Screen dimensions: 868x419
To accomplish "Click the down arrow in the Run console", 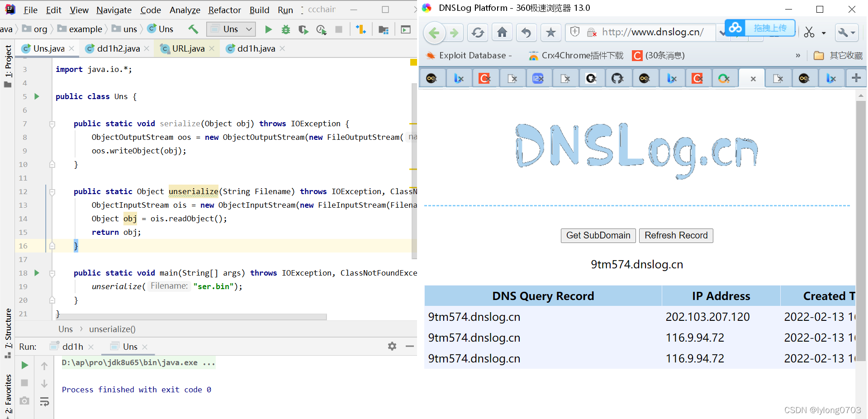I will click(44, 384).
